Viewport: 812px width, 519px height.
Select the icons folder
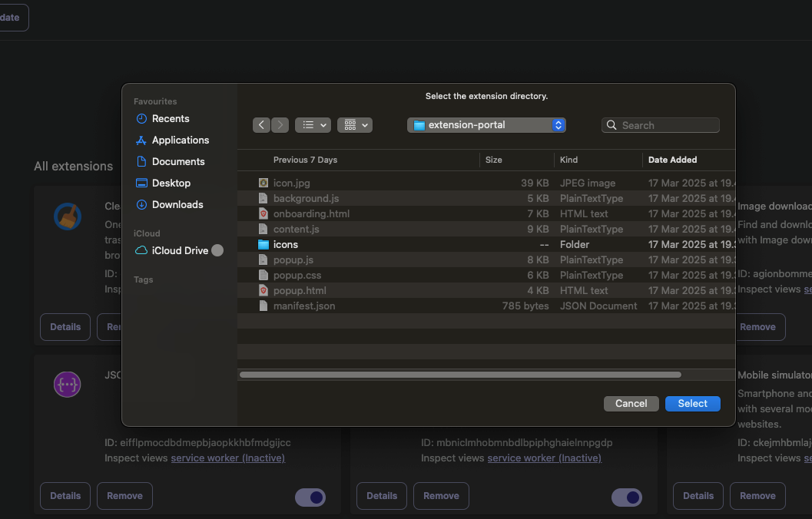286,245
